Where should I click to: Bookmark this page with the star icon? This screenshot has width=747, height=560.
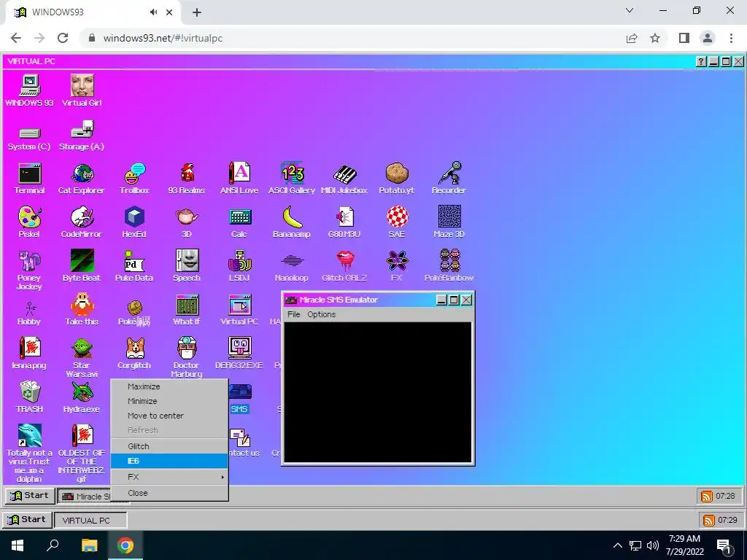coord(655,38)
